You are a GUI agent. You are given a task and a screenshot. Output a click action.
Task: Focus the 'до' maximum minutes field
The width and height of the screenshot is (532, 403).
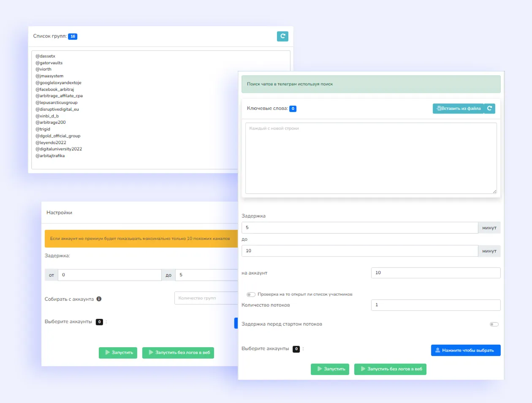359,251
